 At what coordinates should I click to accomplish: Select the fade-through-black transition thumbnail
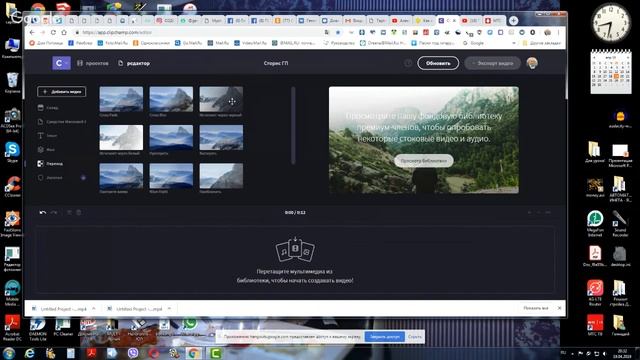(x=221, y=99)
